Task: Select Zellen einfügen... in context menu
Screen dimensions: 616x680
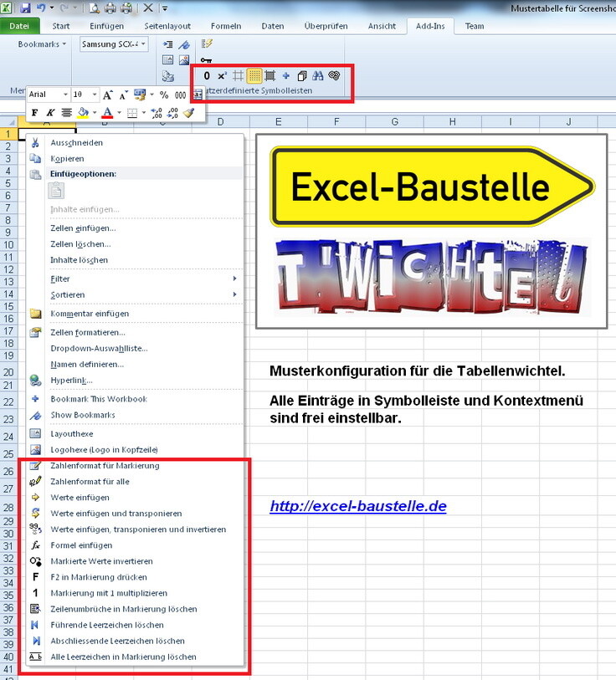Action: (x=135, y=228)
